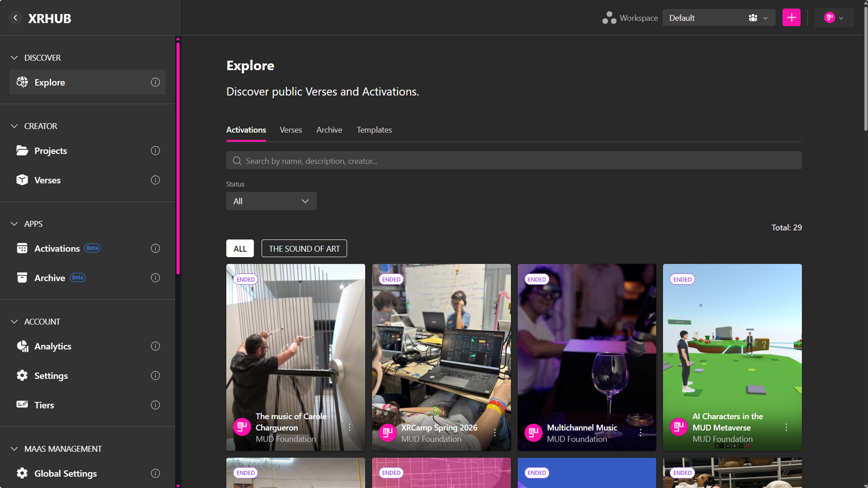Click the back arrow next to XRHUB
Viewport: 868px width, 488px height.
coord(15,18)
